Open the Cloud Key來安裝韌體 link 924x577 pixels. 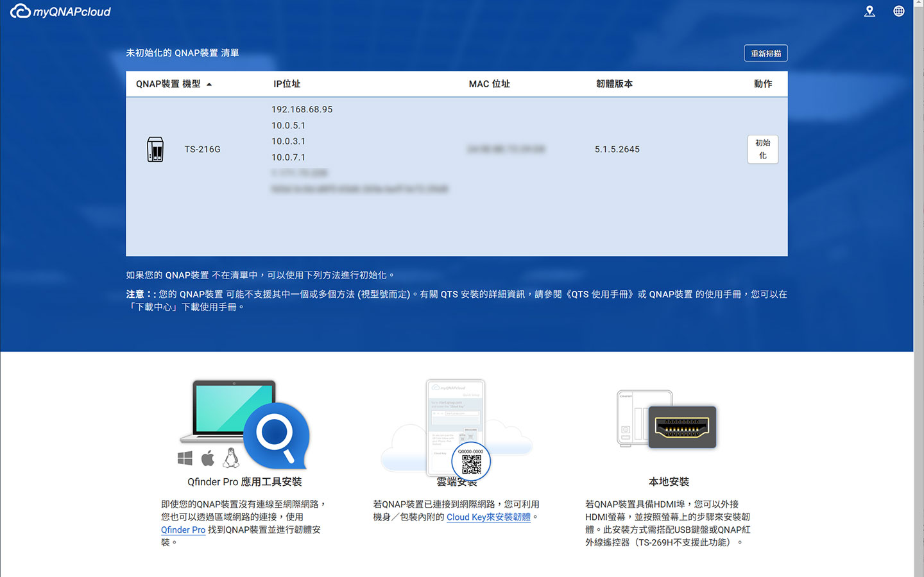pos(488,517)
